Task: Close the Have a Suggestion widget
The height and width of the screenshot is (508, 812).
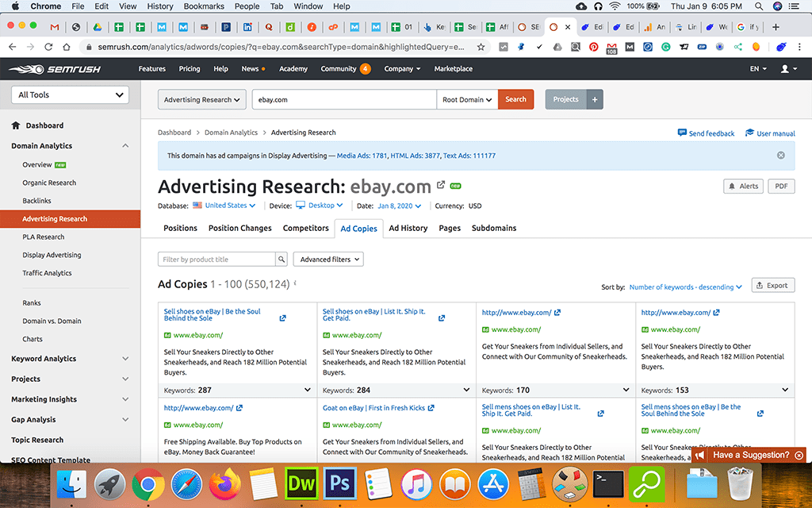Action: (x=799, y=455)
